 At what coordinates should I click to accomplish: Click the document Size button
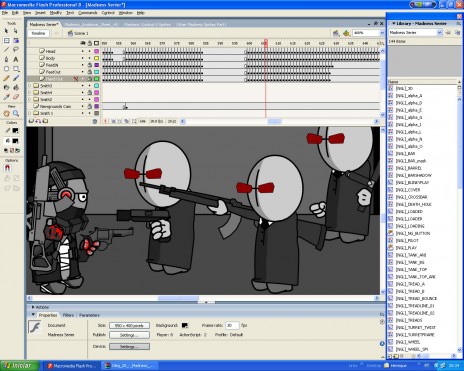pyautogui.click(x=129, y=325)
